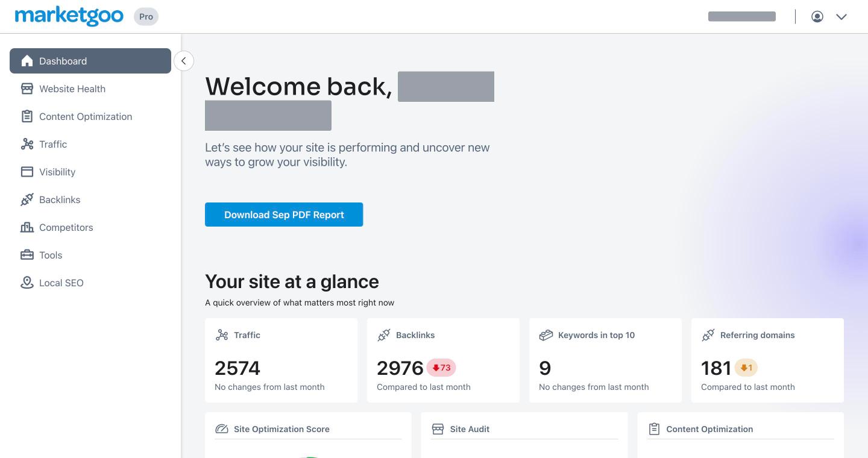
Task: Click the Content Optimization clipboard icon
Action: click(27, 116)
